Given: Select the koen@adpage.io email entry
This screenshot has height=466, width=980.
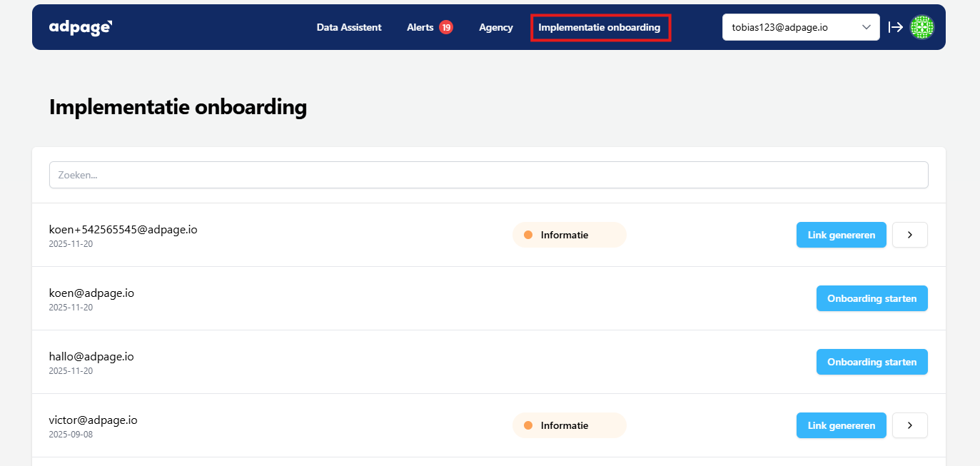Looking at the screenshot, I should tap(91, 293).
